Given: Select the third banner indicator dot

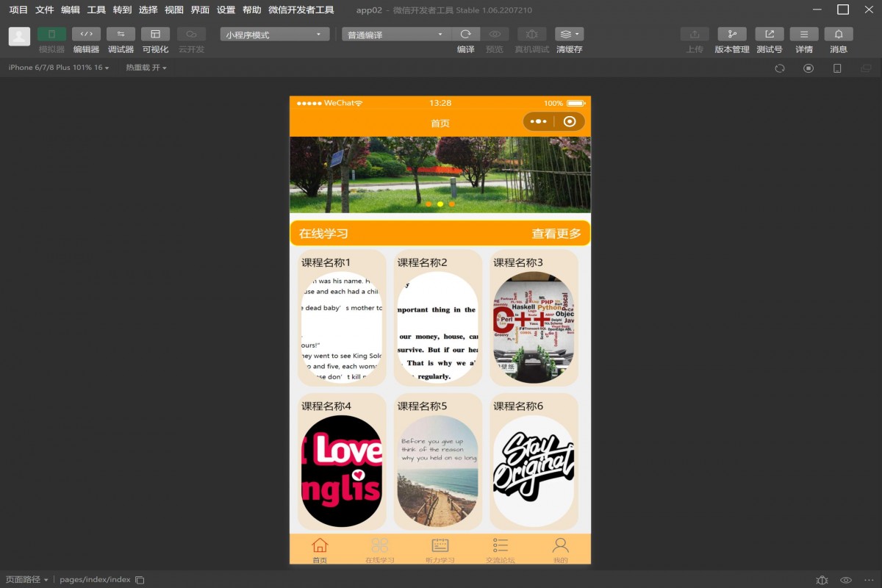Looking at the screenshot, I should pos(452,204).
